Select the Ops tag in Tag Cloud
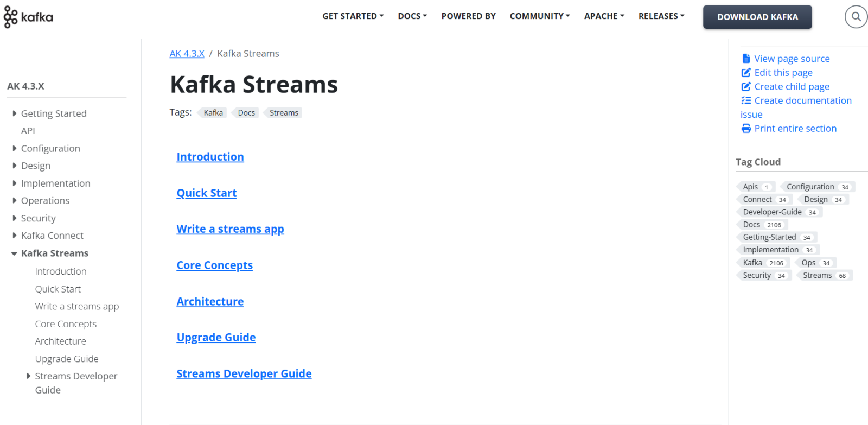Viewport: 868px width, 425px height. 815,263
